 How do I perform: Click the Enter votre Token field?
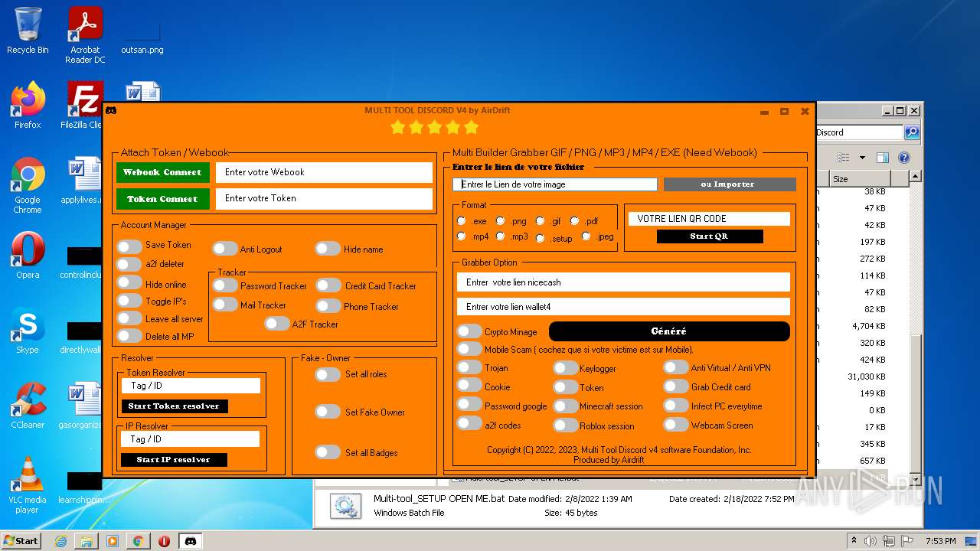click(325, 198)
